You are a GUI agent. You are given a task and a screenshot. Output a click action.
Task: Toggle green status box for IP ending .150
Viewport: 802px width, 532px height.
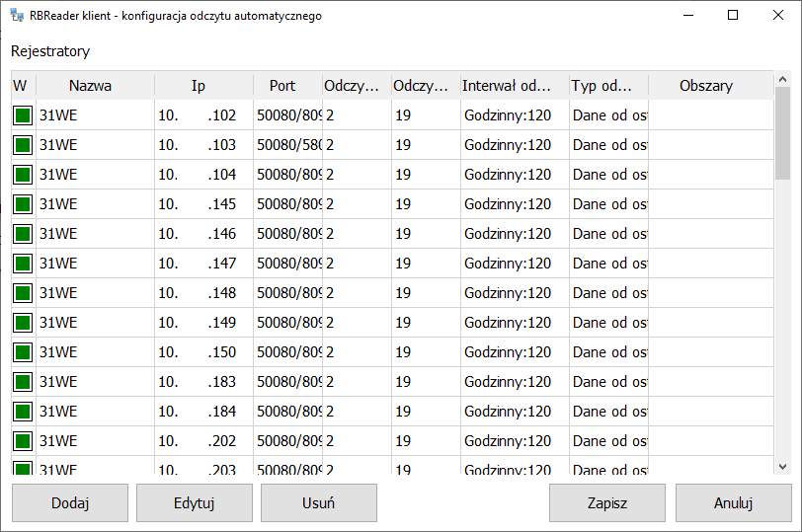click(23, 352)
